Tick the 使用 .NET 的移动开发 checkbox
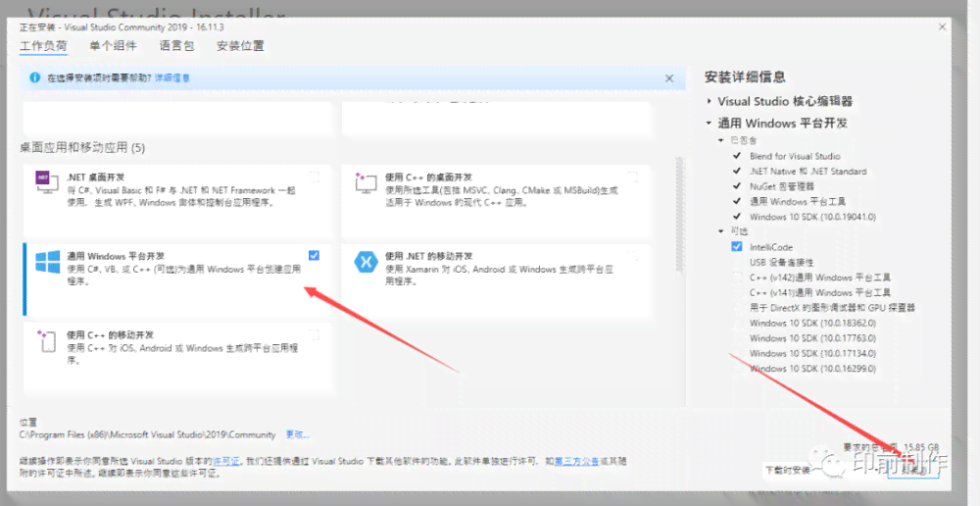Image resolution: width=980 pixels, height=506 pixels. coord(632,255)
